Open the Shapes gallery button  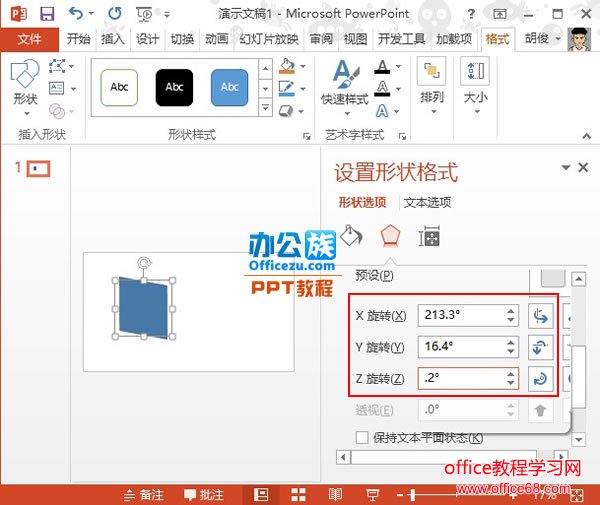point(25,88)
